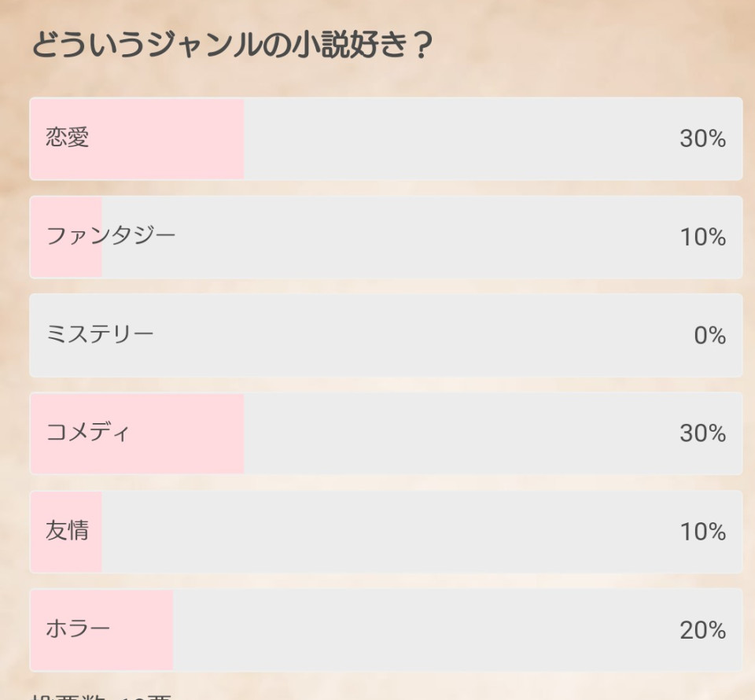Vote for the コメディ option
This screenshot has width=755, height=700.
(385, 433)
